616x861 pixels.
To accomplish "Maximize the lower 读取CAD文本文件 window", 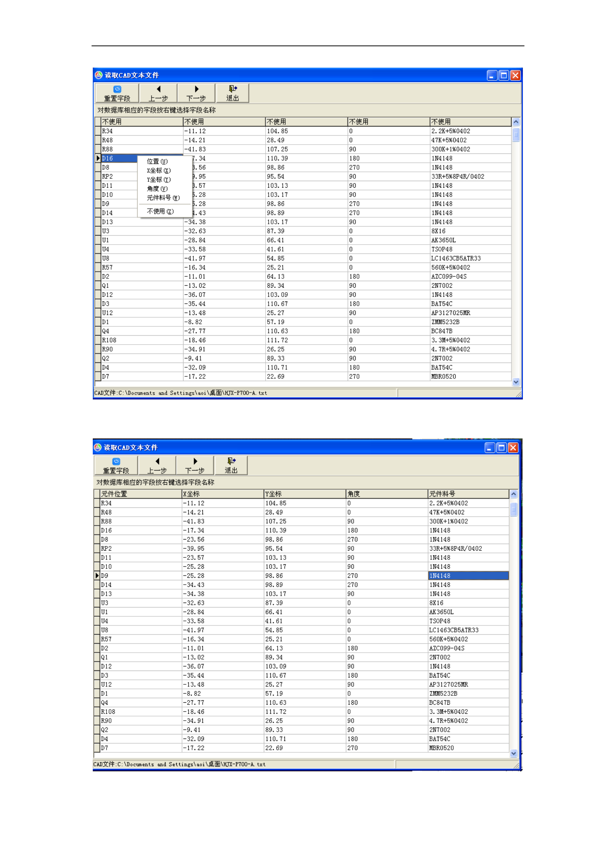I will [501, 448].
